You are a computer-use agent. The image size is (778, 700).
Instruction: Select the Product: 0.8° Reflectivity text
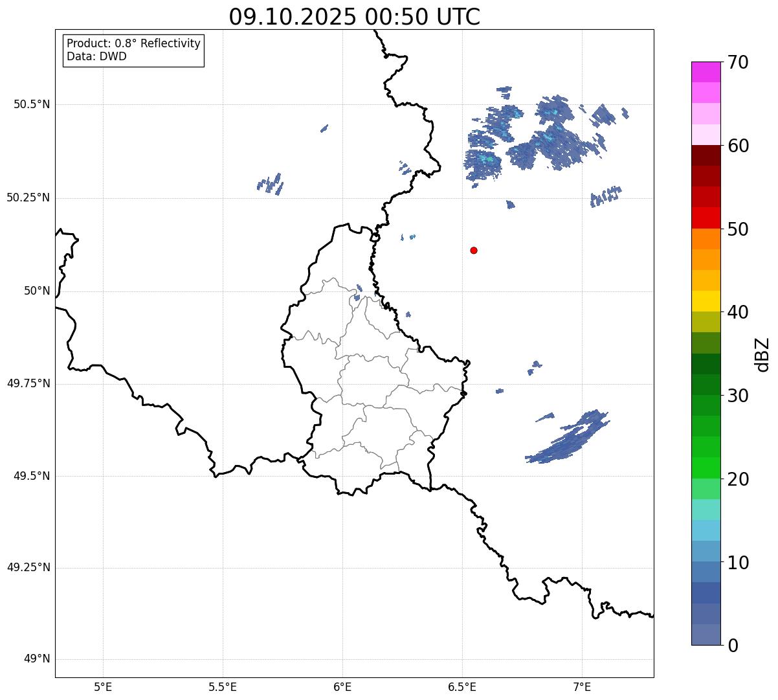134,43
